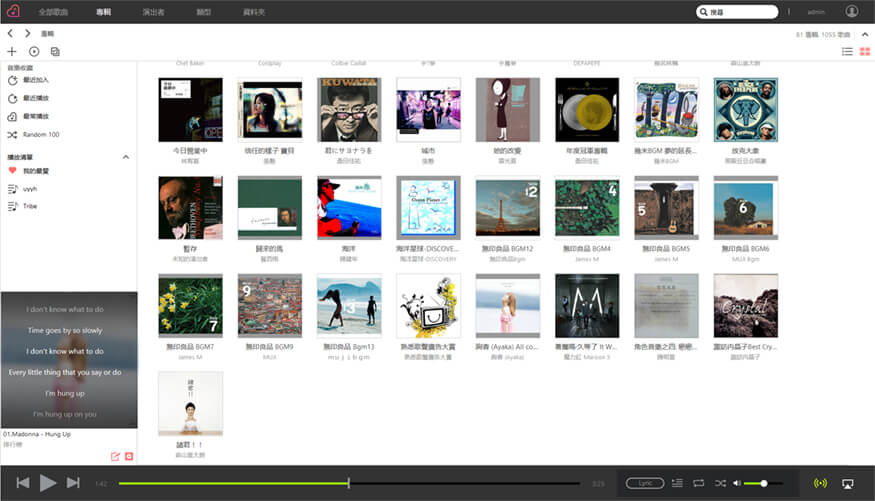875x501 pixels.
Task: Click the circled play-all icon
Action: tap(34, 51)
